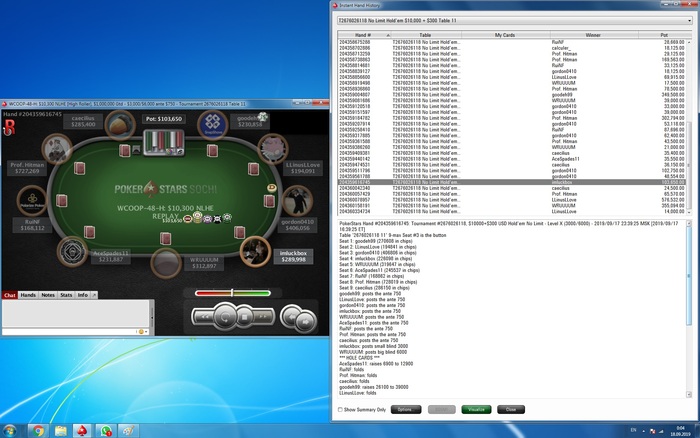Select Prof. Hitman's avatar
700x438 pixels.
(x=57, y=149)
